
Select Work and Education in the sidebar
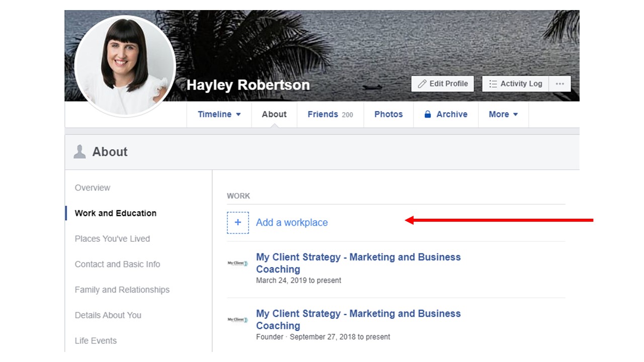click(x=116, y=213)
